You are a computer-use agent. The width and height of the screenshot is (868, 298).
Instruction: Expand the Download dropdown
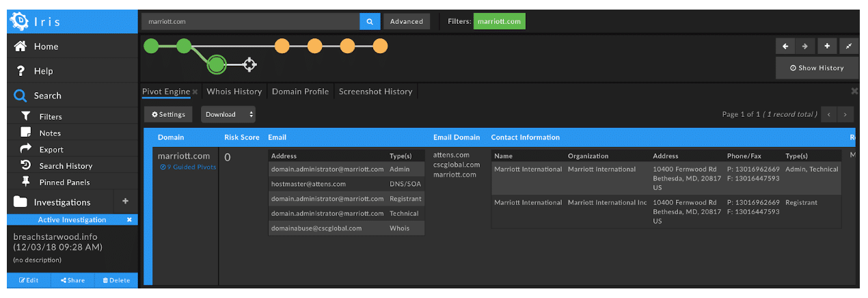[228, 114]
